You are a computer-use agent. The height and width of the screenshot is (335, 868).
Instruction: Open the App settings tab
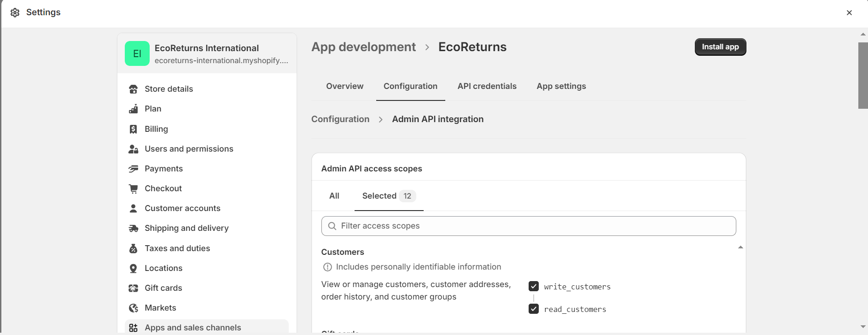(561, 86)
